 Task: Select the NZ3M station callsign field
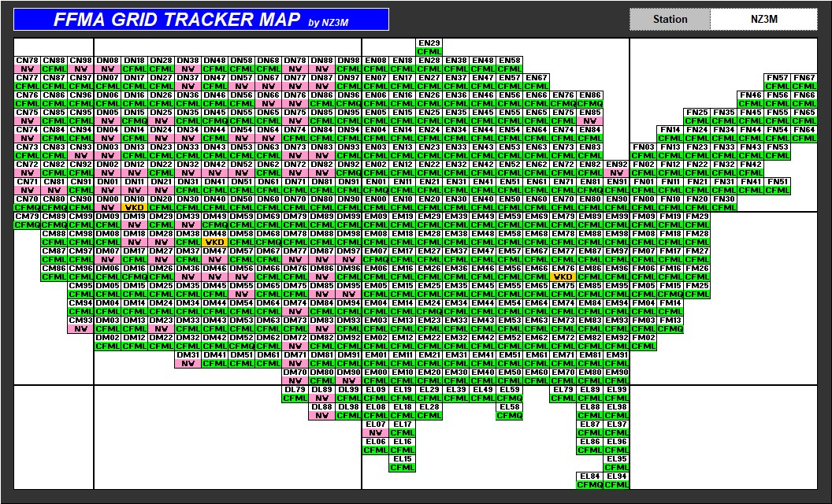(764, 20)
